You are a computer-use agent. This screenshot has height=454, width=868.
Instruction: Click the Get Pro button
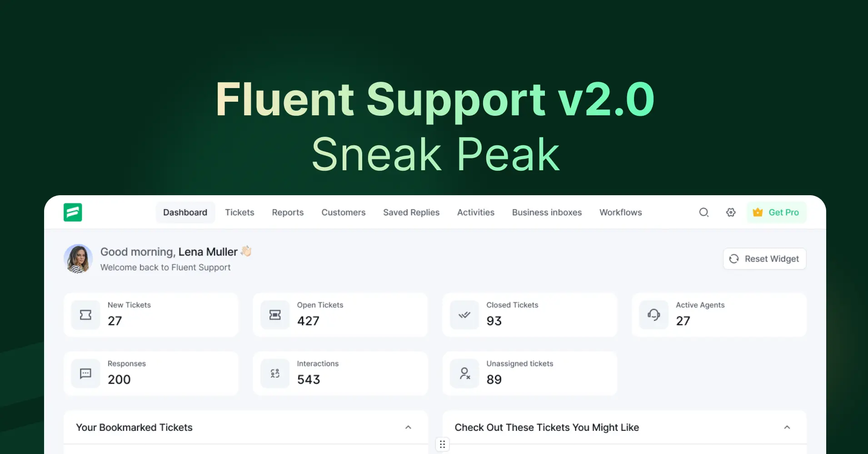776,212
